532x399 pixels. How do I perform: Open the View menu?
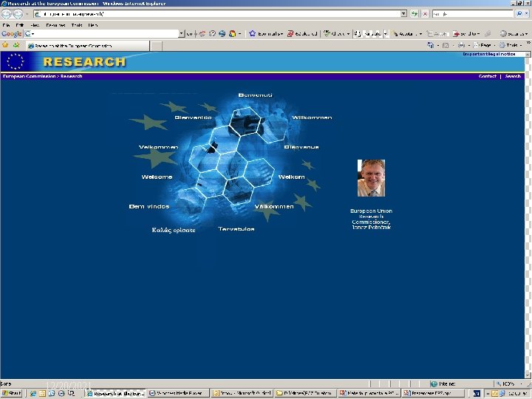tap(35, 25)
